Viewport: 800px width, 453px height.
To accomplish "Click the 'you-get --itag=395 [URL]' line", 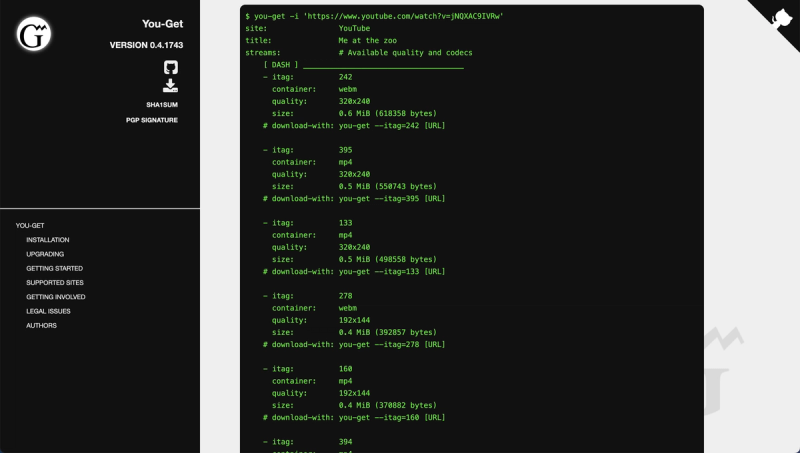I will 392,198.
